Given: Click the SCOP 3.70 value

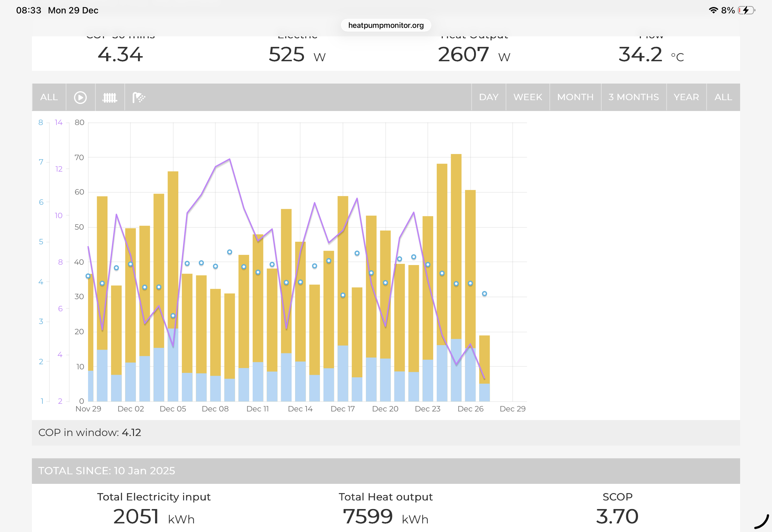Looking at the screenshot, I should click(617, 516).
